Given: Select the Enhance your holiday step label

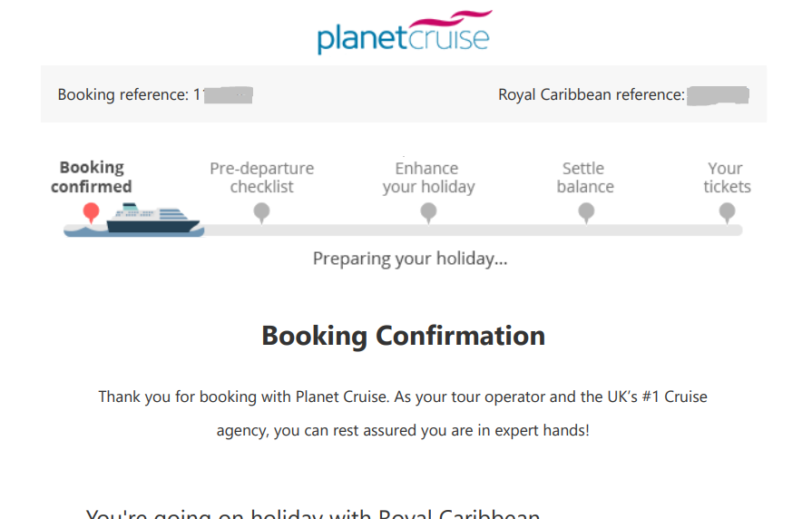Looking at the screenshot, I should point(428,177).
